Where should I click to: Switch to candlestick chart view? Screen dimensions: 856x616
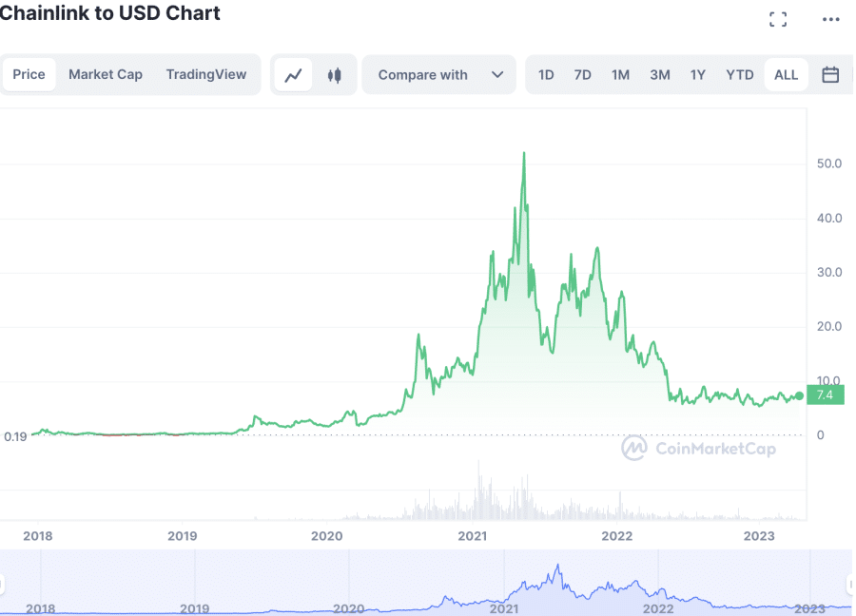click(x=335, y=74)
